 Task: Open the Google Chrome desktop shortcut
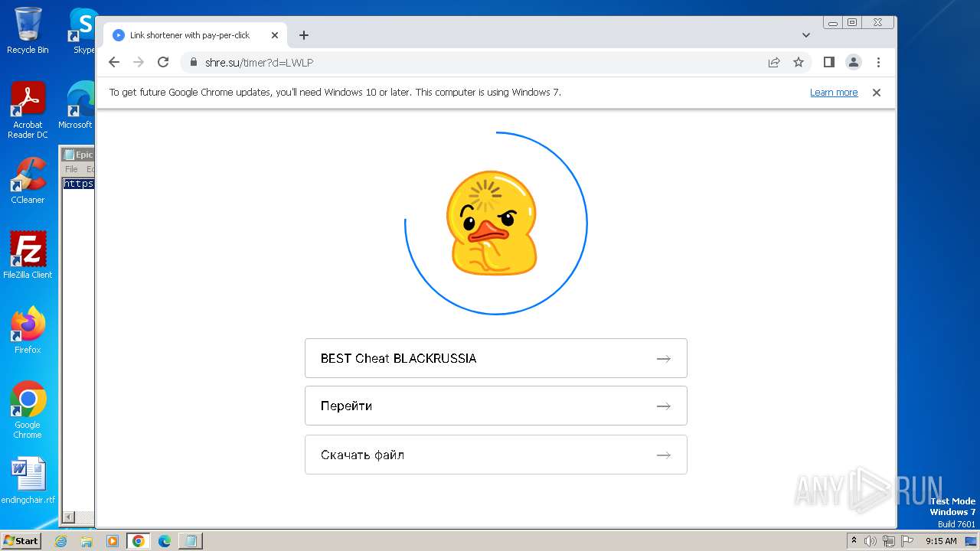point(28,409)
